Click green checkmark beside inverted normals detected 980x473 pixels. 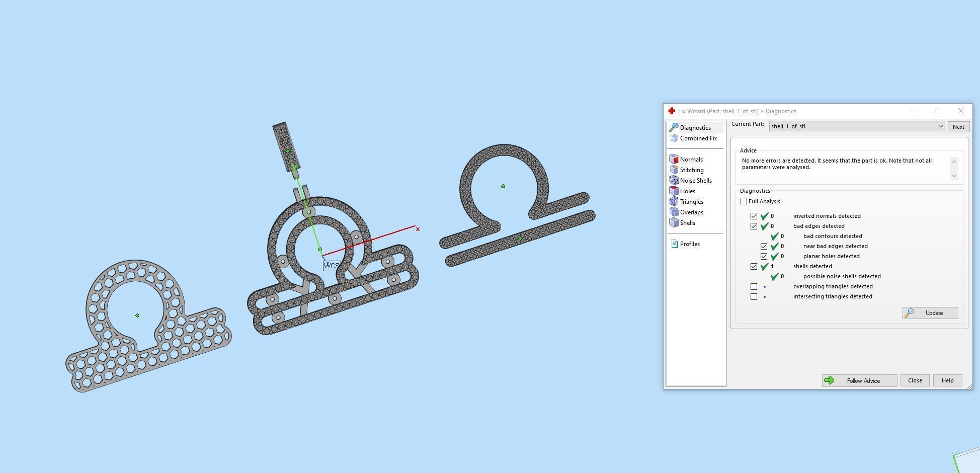coord(764,216)
